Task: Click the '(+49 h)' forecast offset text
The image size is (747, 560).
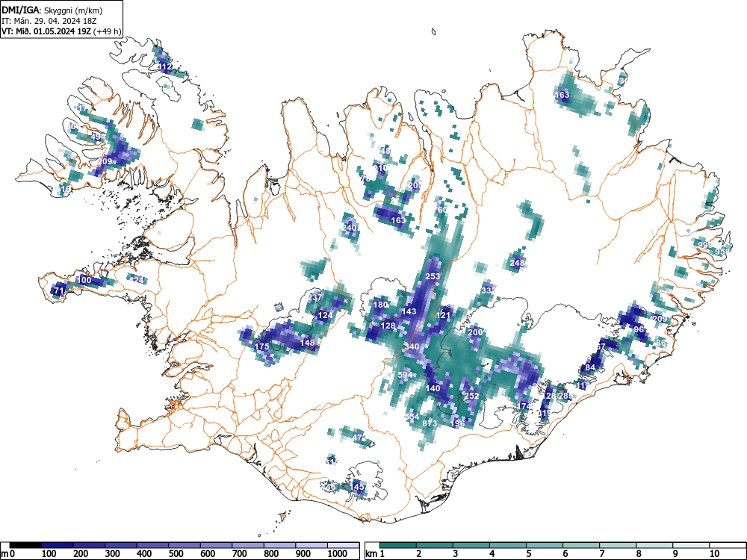Action: pos(108,31)
